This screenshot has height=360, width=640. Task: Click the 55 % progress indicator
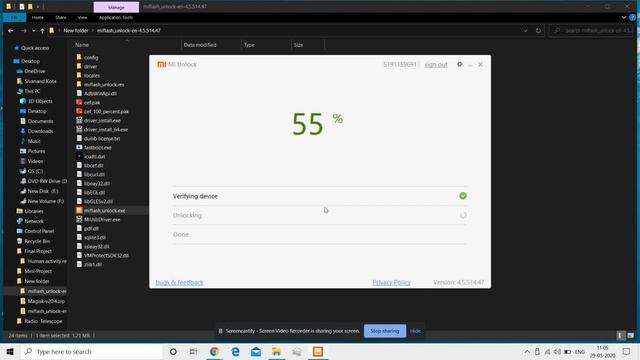[317, 124]
